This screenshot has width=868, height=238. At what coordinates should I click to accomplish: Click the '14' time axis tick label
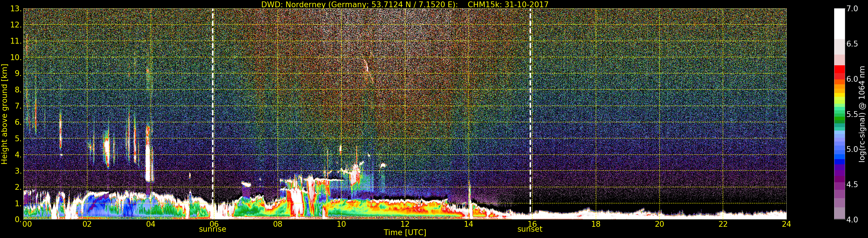(469, 224)
